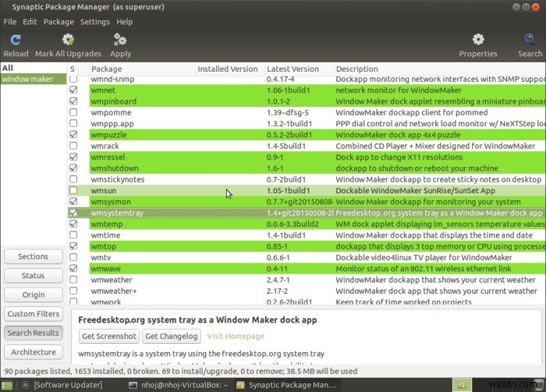546x392 pixels.
Task: Mark the wmtv package checkbox
Action: 73,257
